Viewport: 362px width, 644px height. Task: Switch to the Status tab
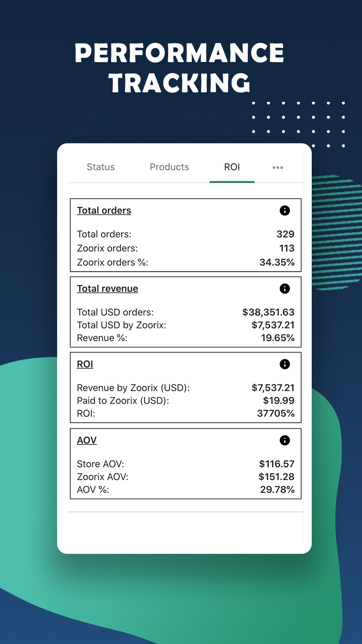tap(101, 167)
